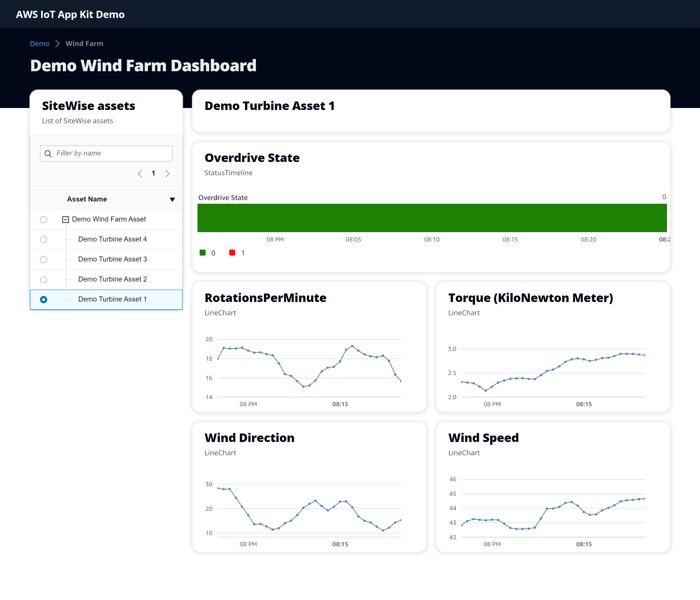Collapse the Demo Wind Farm Asset tree
This screenshot has height=600, width=700.
point(65,219)
